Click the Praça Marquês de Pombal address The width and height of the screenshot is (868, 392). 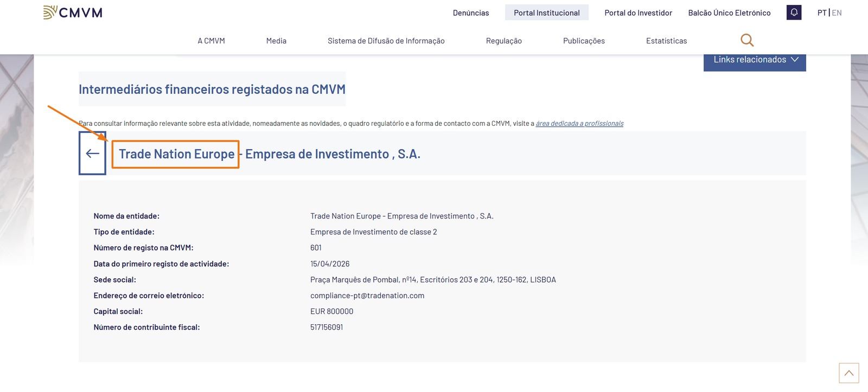[433, 280]
